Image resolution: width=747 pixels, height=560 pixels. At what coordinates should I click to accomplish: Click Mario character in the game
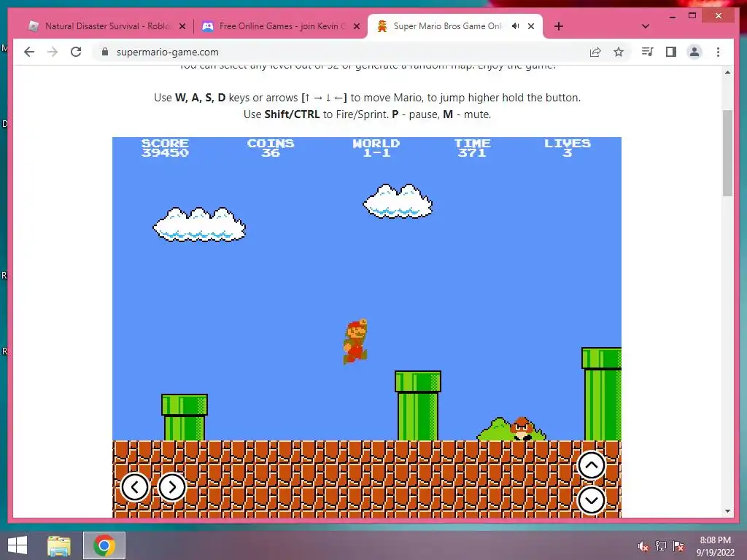click(355, 341)
